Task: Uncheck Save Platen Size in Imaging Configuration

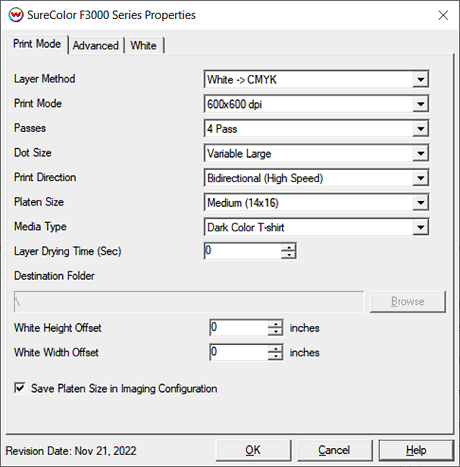Action: point(20,388)
